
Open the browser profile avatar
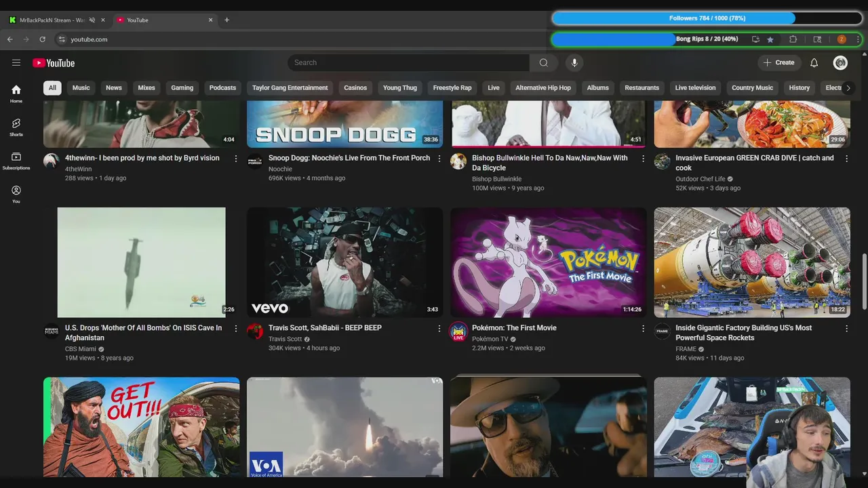(x=842, y=39)
